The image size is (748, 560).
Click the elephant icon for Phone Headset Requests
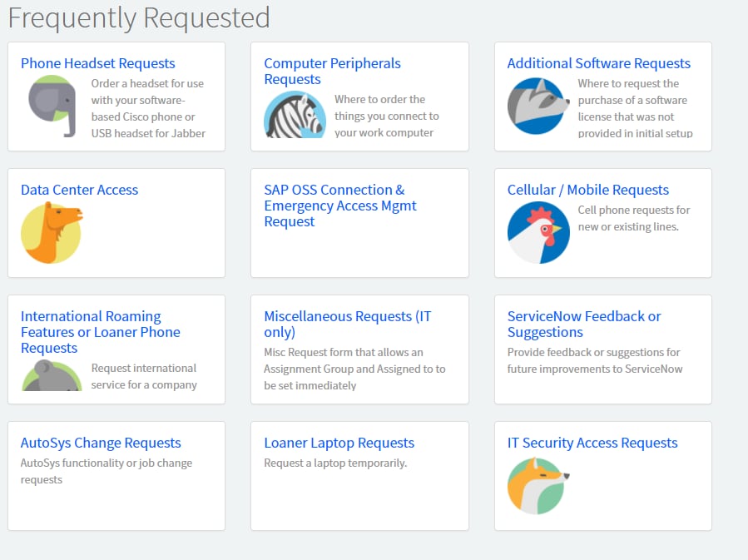[x=52, y=106]
